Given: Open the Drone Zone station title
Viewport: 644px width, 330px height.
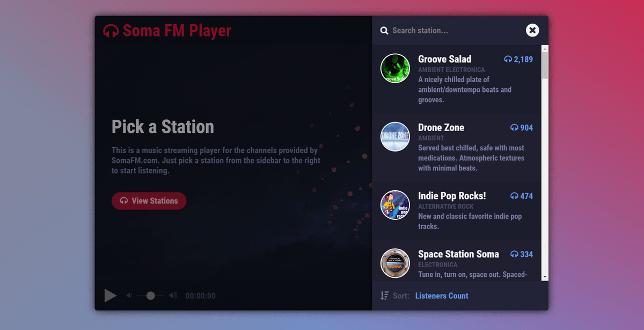Looking at the screenshot, I should click(441, 127).
